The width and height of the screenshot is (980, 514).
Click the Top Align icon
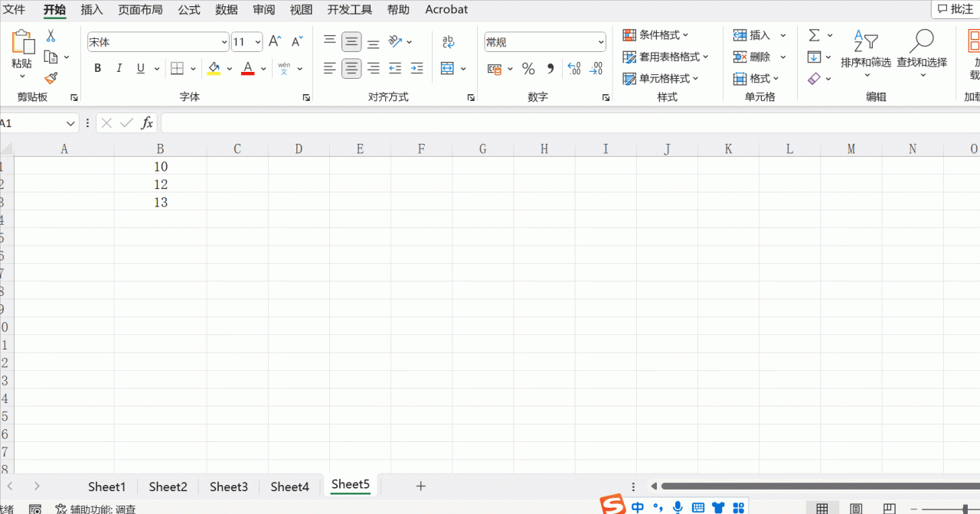click(x=329, y=41)
